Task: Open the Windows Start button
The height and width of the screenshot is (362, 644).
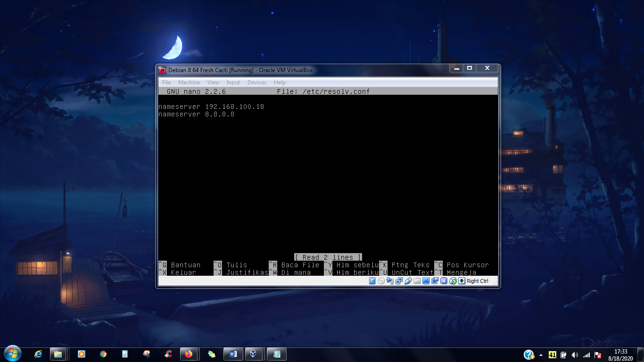Action: (12, 354)
